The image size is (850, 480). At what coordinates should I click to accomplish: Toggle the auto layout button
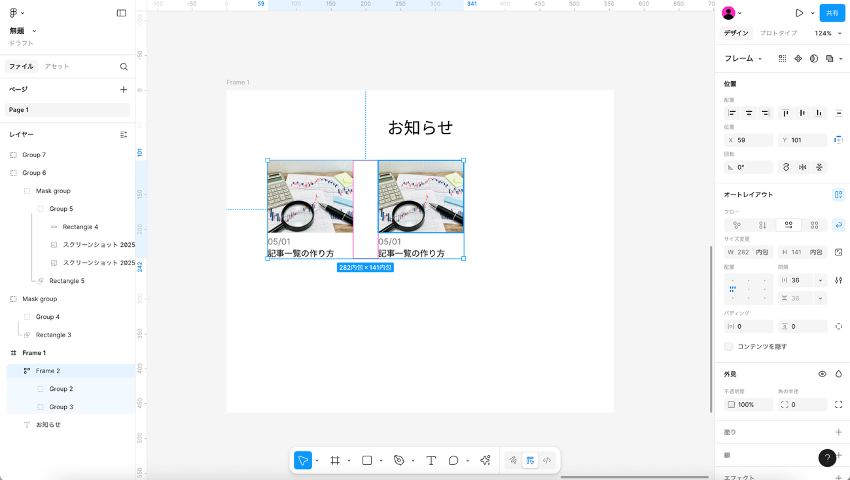click(839, 195)
